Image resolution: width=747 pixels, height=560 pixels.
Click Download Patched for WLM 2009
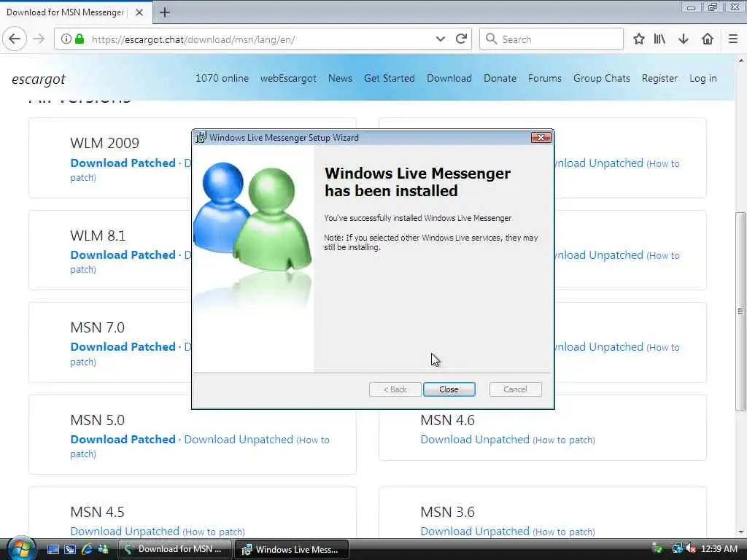coord(123,163)
